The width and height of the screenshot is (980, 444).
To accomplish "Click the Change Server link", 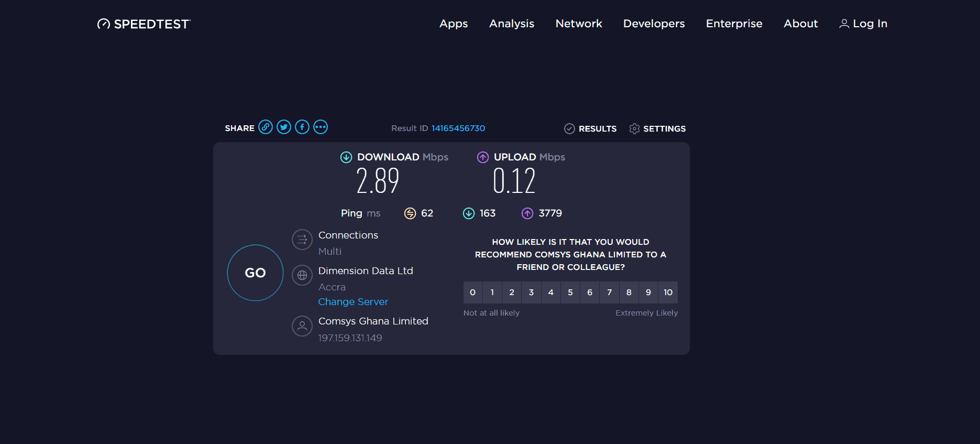I will pyautogui.click(x=353, y=302).
